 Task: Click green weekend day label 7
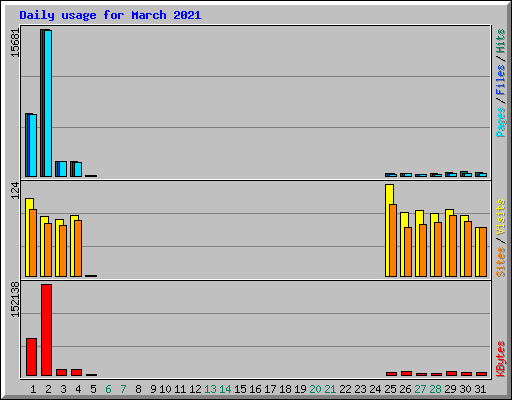[123, 389]
